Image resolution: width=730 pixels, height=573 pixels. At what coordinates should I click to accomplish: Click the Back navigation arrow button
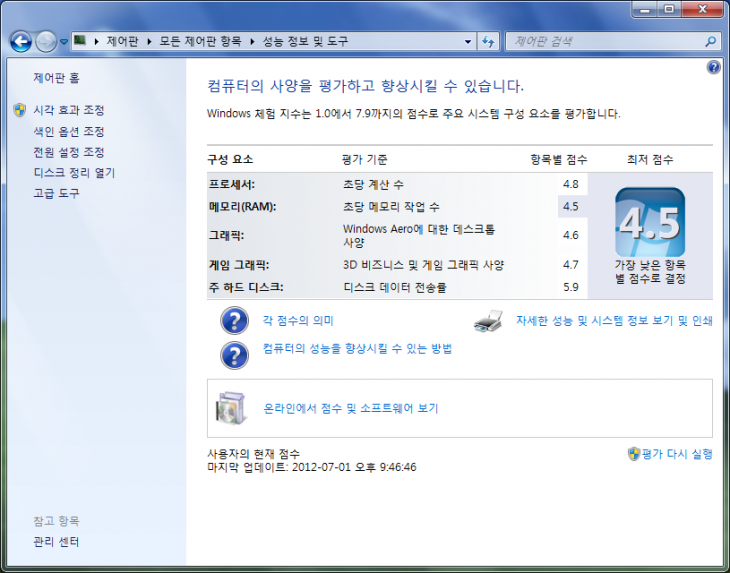coord(20,42)
